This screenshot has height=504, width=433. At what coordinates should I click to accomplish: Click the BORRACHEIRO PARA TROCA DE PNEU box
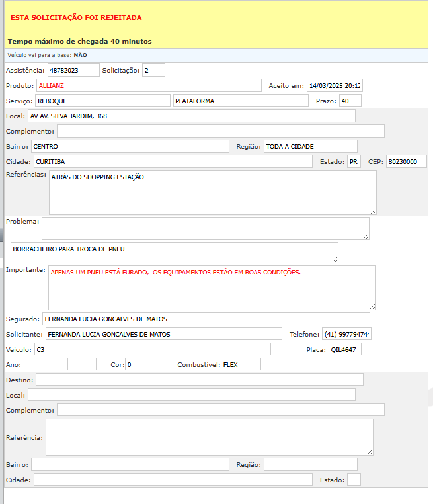tap(174, 252)
